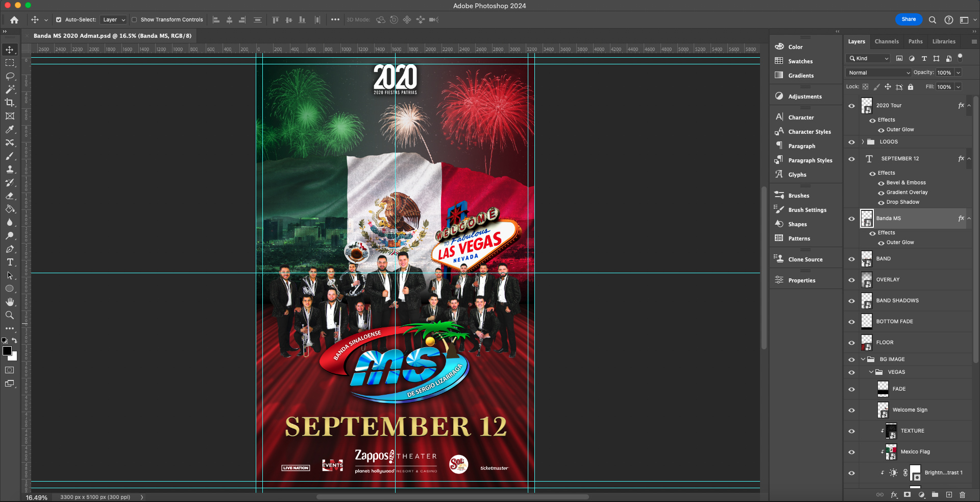Select the FLOOR layer

(x=908, y=343)
